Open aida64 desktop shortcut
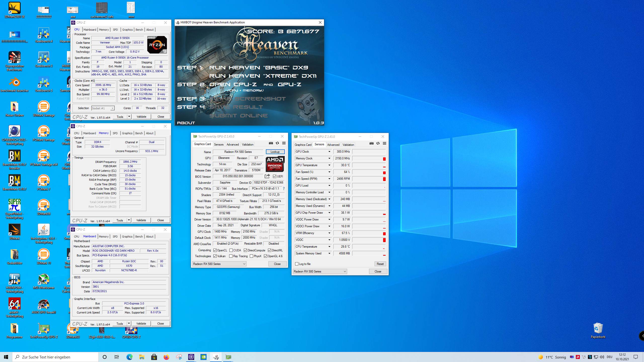The height and width of the screenshot is (362, 644). click(14, 308)
